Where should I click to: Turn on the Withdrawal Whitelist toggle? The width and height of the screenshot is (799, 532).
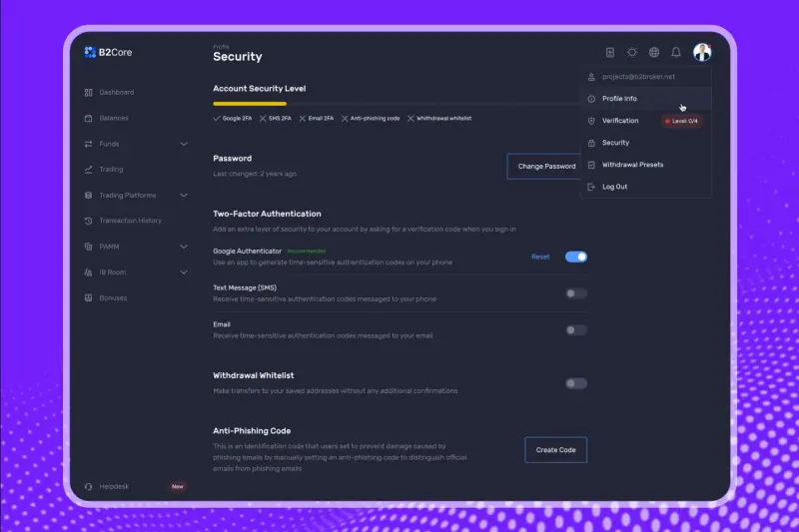[x=576, y=383]
